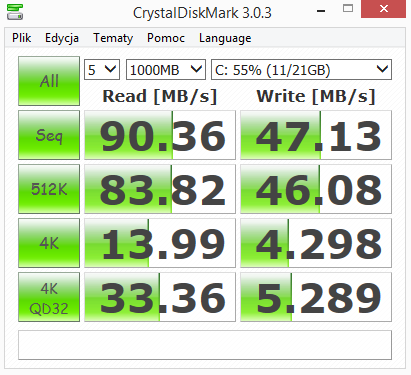The width and height of the screenshot is (411, 375).
Task: Select the 4K write result 4.298
Action: (316, 243)
